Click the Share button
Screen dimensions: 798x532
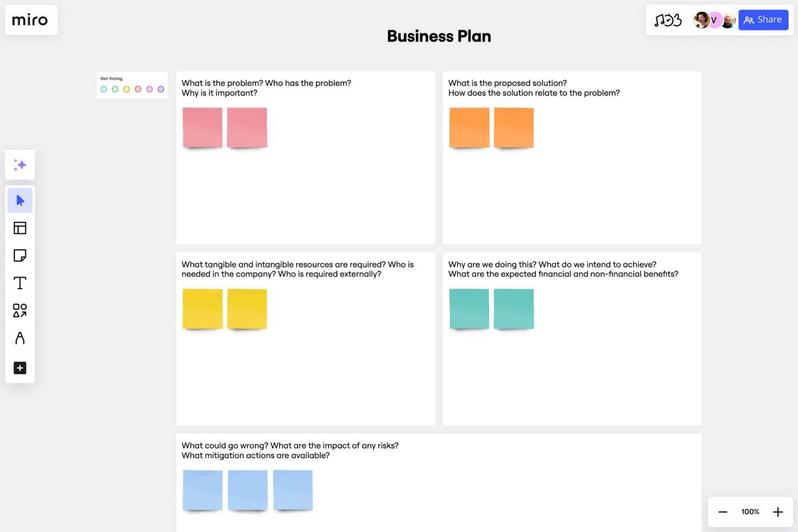click(x=763, y=19)
